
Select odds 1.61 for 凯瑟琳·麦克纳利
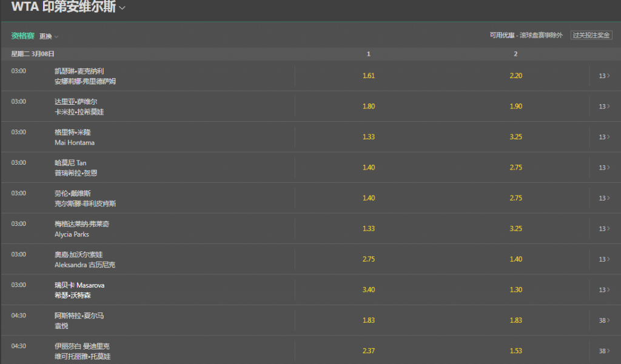click(x=368, y=76)
